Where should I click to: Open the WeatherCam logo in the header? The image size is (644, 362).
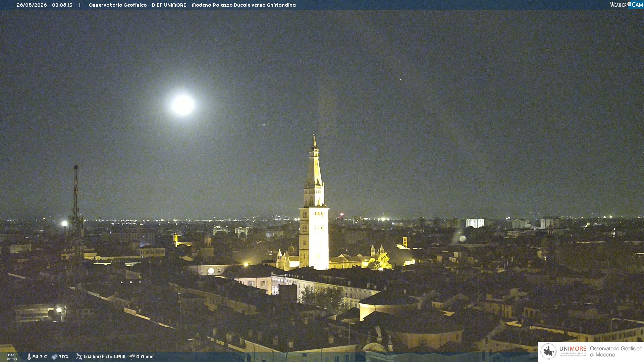[x=626, y=4]
